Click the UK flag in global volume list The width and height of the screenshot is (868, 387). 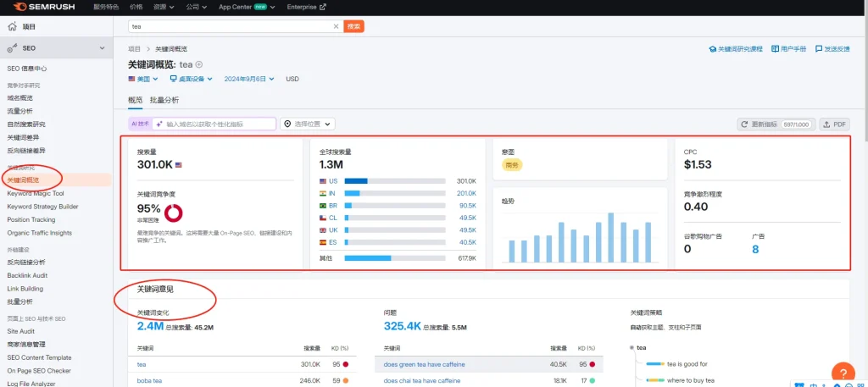323,230
